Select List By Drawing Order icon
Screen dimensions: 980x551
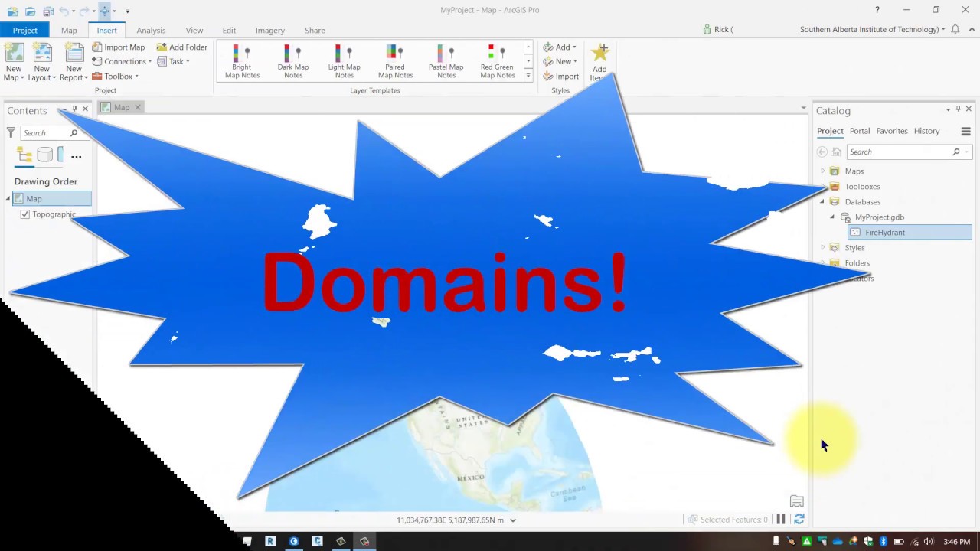click(24, 156)
